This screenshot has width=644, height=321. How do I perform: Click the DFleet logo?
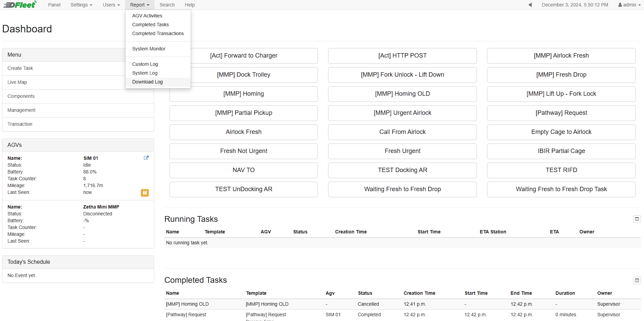click(x=20, y=5)
